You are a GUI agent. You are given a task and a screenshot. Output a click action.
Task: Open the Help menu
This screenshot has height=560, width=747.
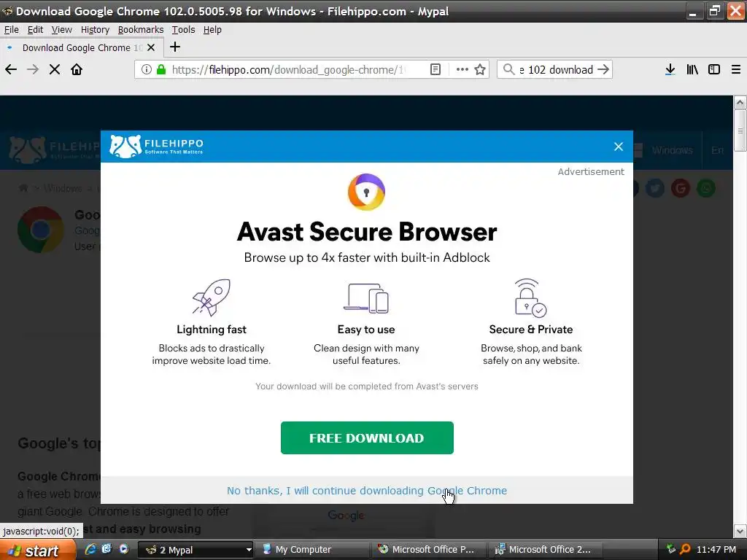(212, 29)
